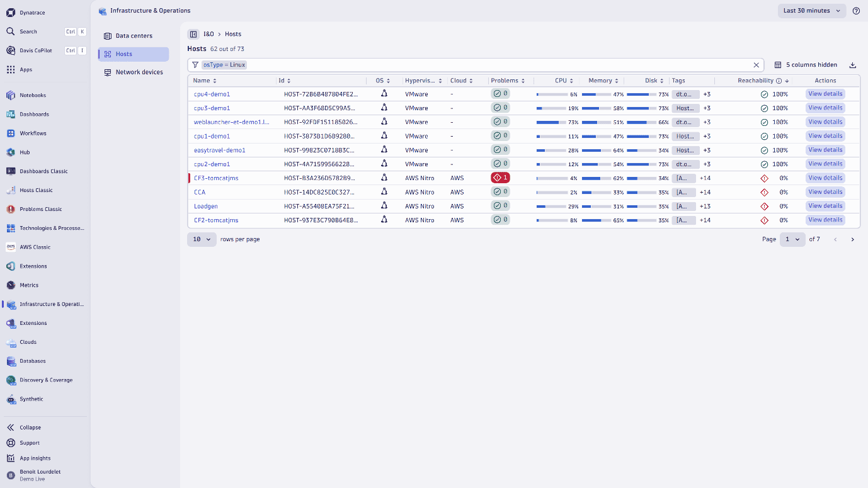Open Hosts Classic icon
The image size is (868, 488).
(11, 190)
